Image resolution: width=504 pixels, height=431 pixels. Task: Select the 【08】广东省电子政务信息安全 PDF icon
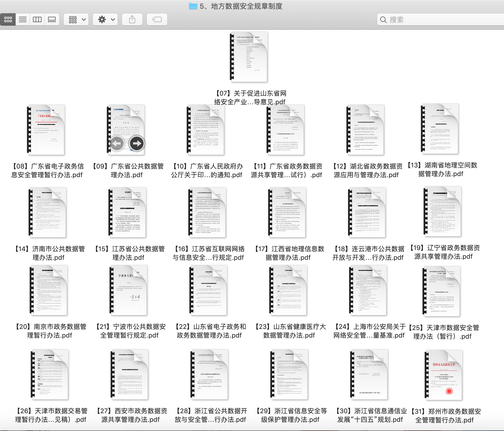tap(46, 130)
